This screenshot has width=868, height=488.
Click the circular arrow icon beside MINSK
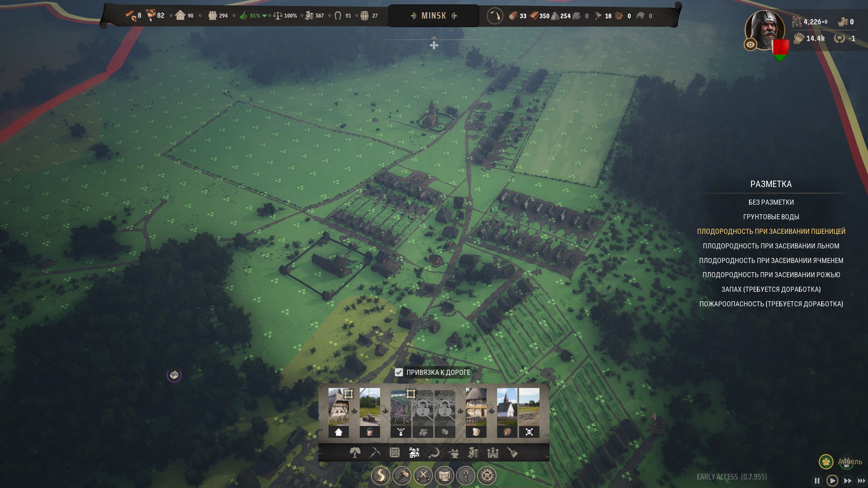pyautogui.click(x=495, y=16)
